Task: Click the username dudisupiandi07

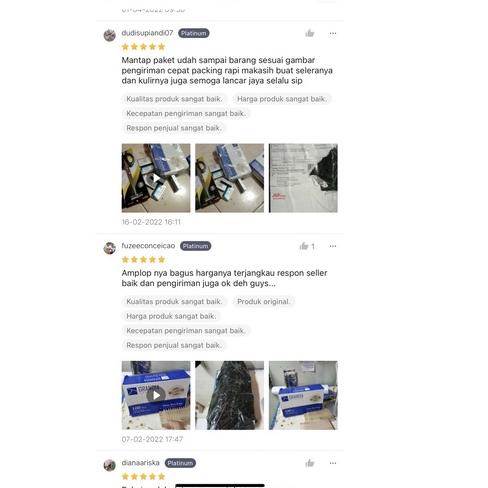Action: [147, 33]
